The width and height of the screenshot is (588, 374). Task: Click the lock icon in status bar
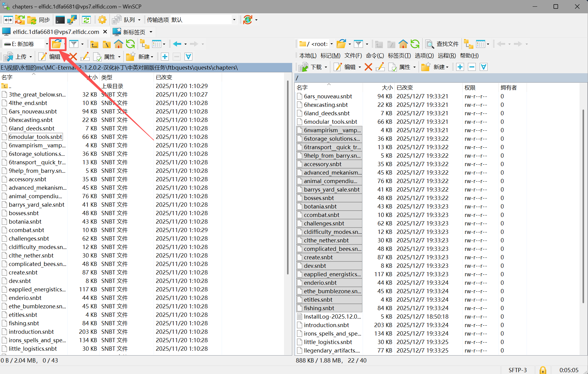[x=543, y=370]
